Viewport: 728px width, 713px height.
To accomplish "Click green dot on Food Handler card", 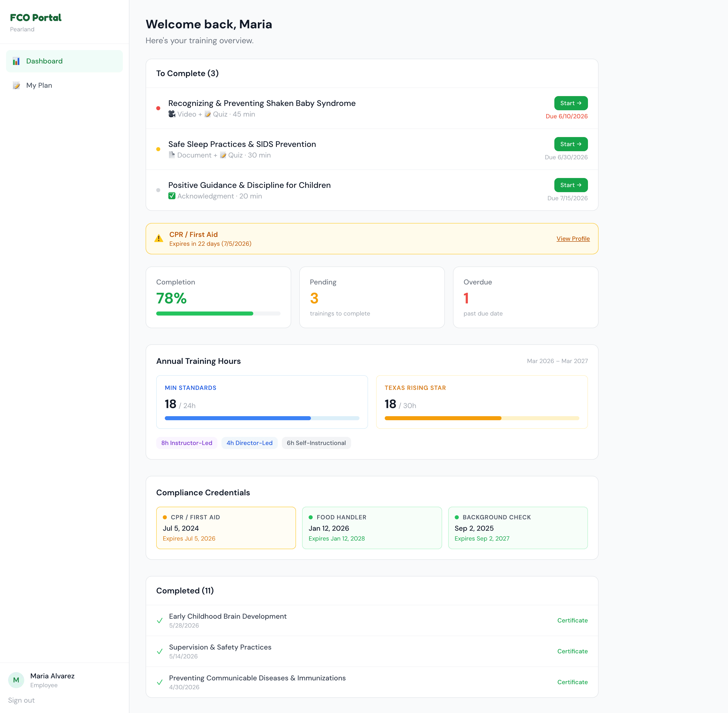I will point(311,518).
